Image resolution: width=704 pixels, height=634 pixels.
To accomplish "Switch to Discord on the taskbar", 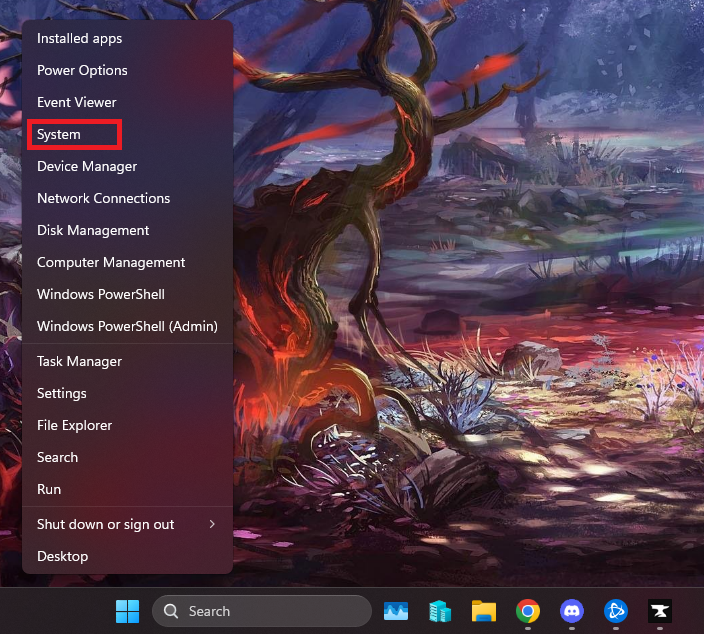I will pos(572,611).
